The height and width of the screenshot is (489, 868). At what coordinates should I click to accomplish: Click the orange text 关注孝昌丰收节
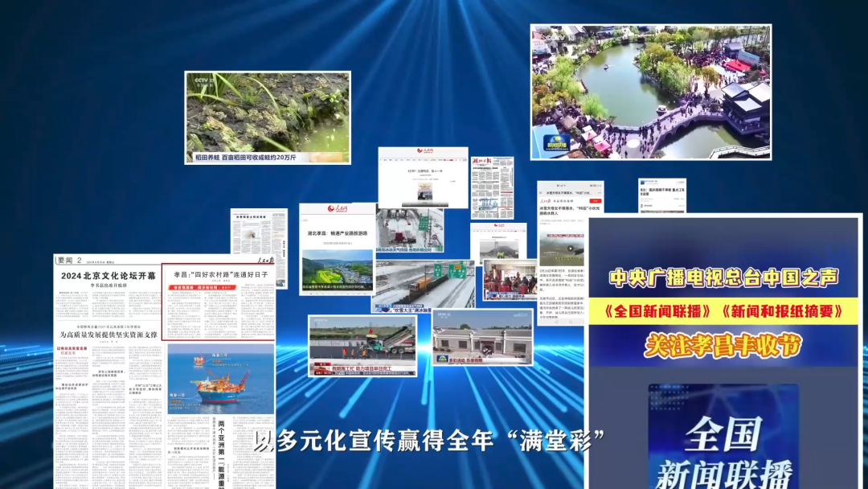tap(723, 346)
